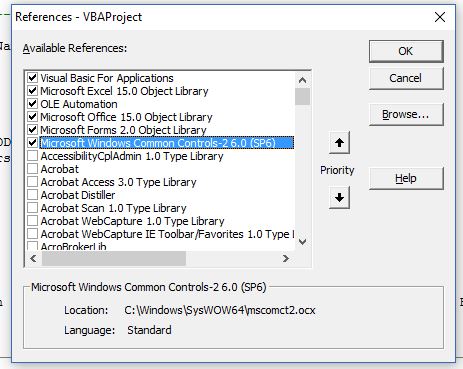This screenshot has width=463, height=369.
Task: Uncheck Microsoft Excel 15.0 Object Library
Action: [32, 91]
